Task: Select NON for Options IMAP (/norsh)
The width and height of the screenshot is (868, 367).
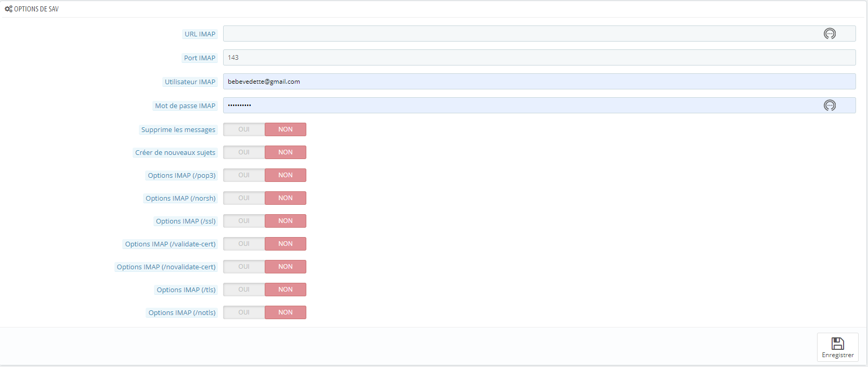Action: pyautogui.click(x=286, y=198)
